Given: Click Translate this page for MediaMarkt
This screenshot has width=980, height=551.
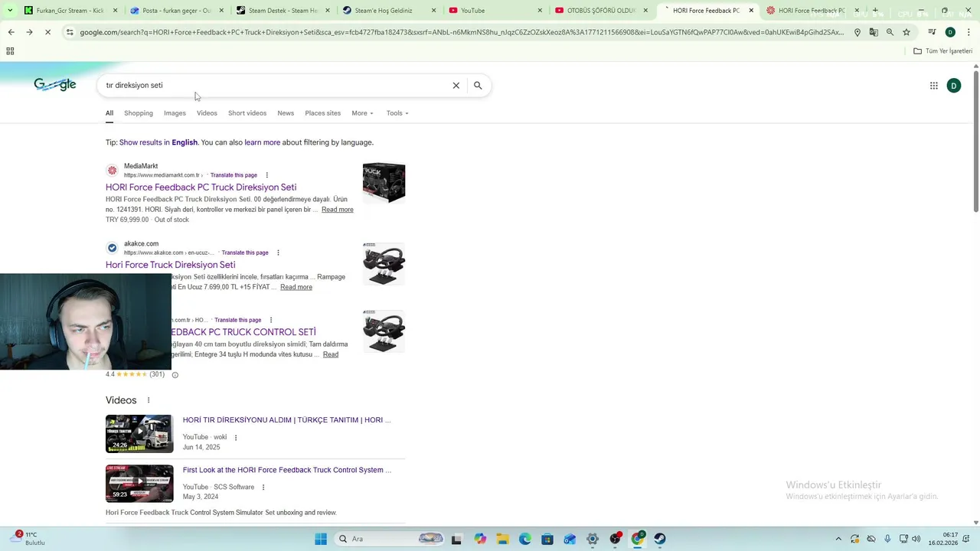Looking at the screenshot, I should click(234, 175).
